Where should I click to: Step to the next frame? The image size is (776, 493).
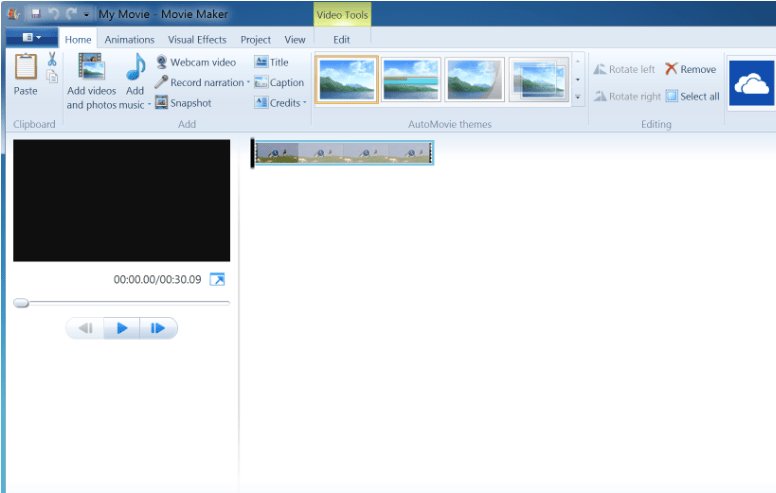(158, 328)
